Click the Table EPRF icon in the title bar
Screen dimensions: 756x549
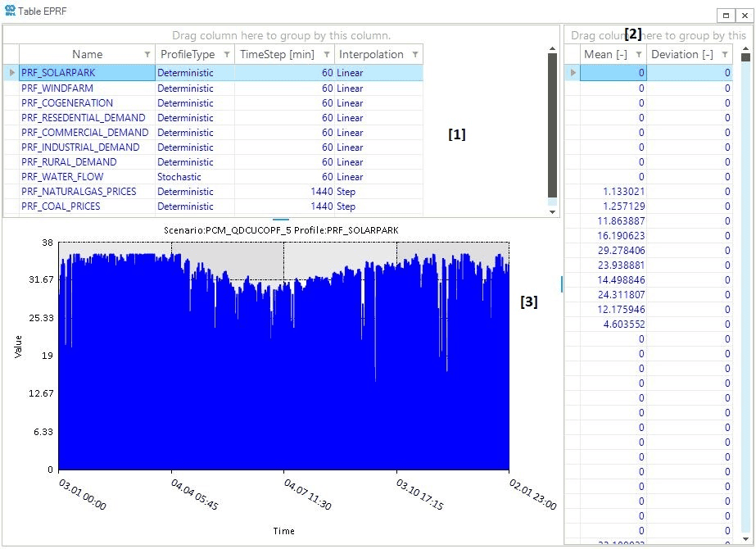pos(8,11)
